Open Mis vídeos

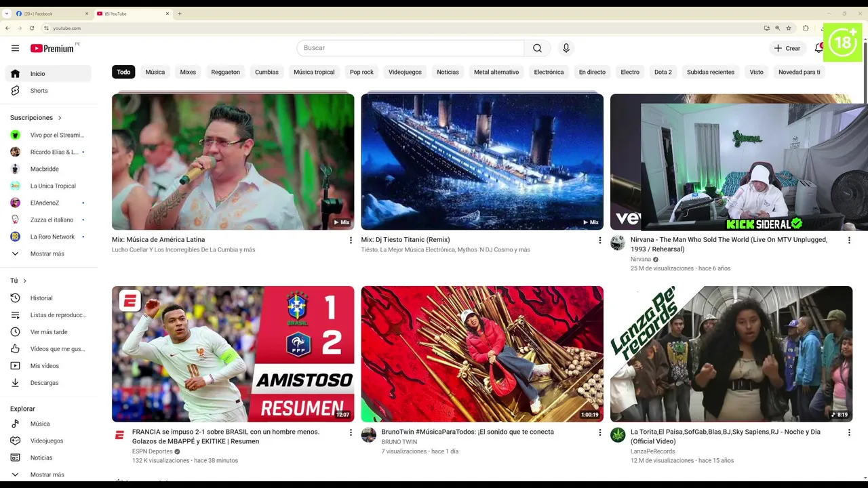tap(47, 366)
